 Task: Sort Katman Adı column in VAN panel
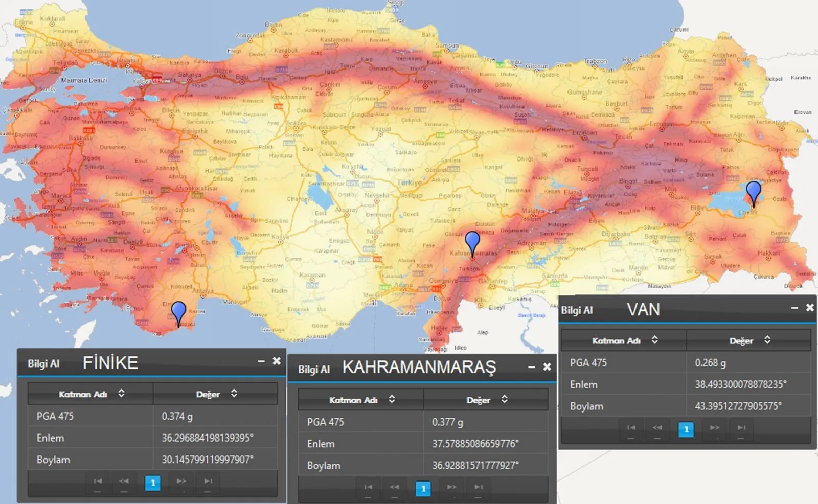[654, 340]
